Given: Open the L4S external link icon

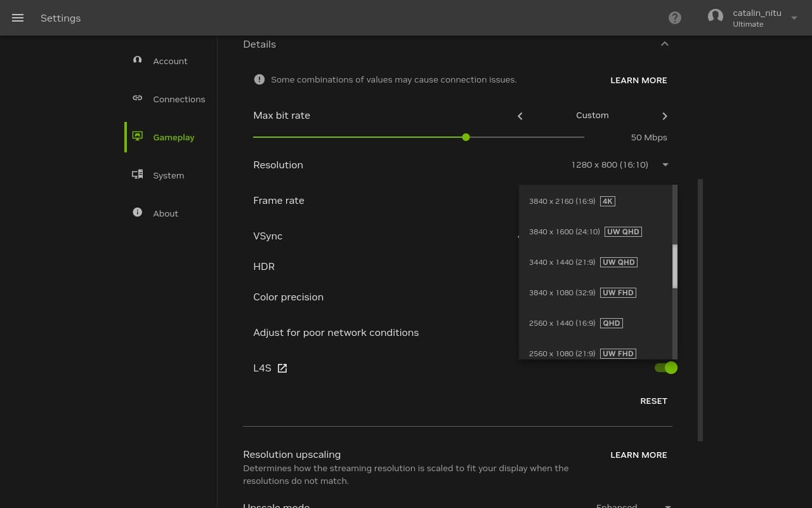Looking at the screenshot, I should coord(282,368).
